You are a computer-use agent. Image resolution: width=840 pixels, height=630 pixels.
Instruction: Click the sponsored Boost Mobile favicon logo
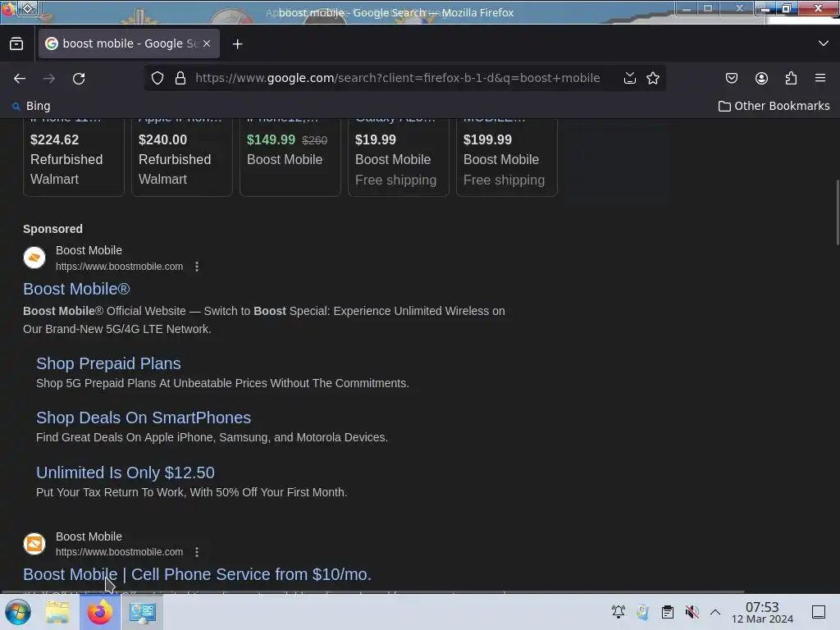(34, 258)
